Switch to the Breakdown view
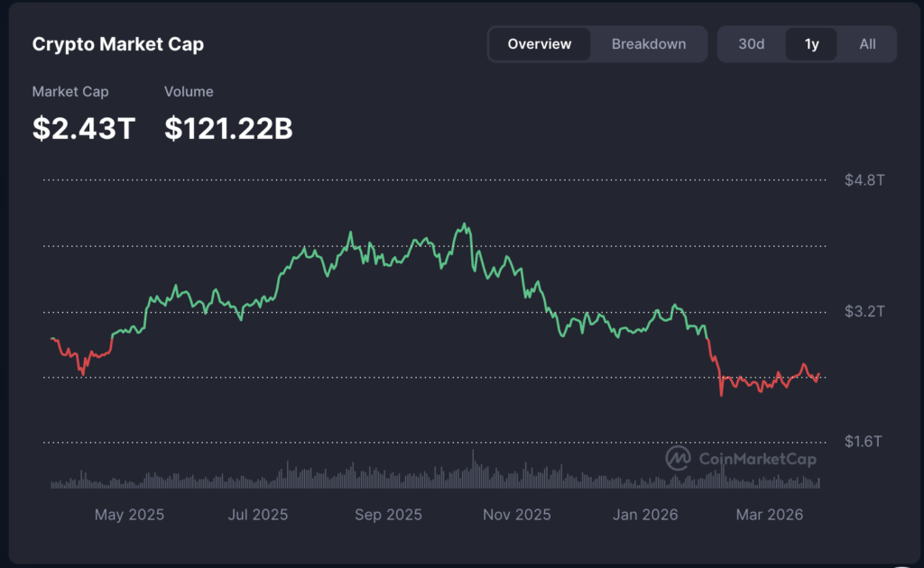Viewport: 924px width, 568px height. pos(649,43)
